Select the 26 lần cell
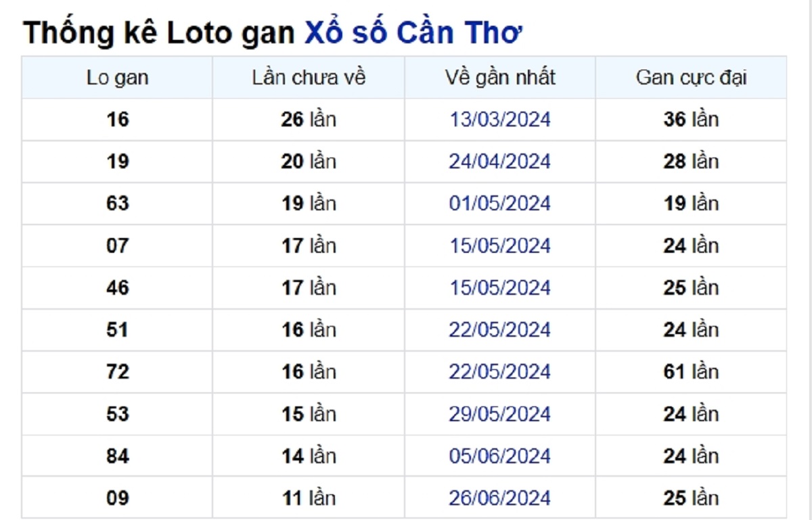The image size is (812, 520). (309, 120)
